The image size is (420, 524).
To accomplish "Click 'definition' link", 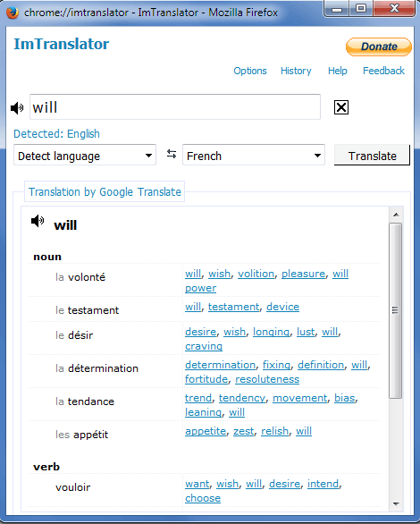I will point(321,365).
